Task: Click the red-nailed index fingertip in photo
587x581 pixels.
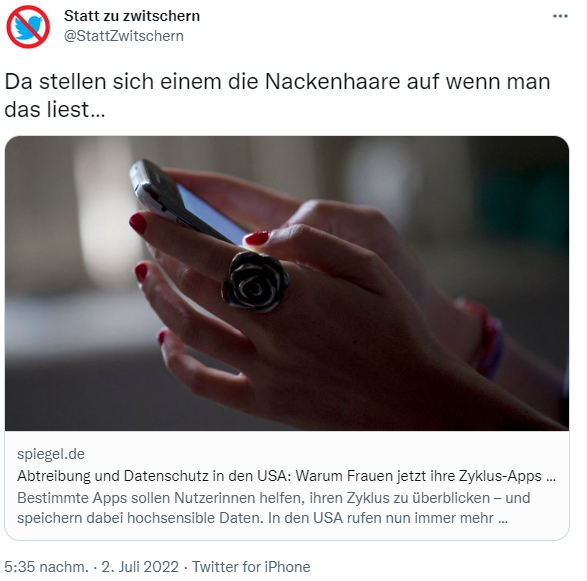Action: coord(138,223)
